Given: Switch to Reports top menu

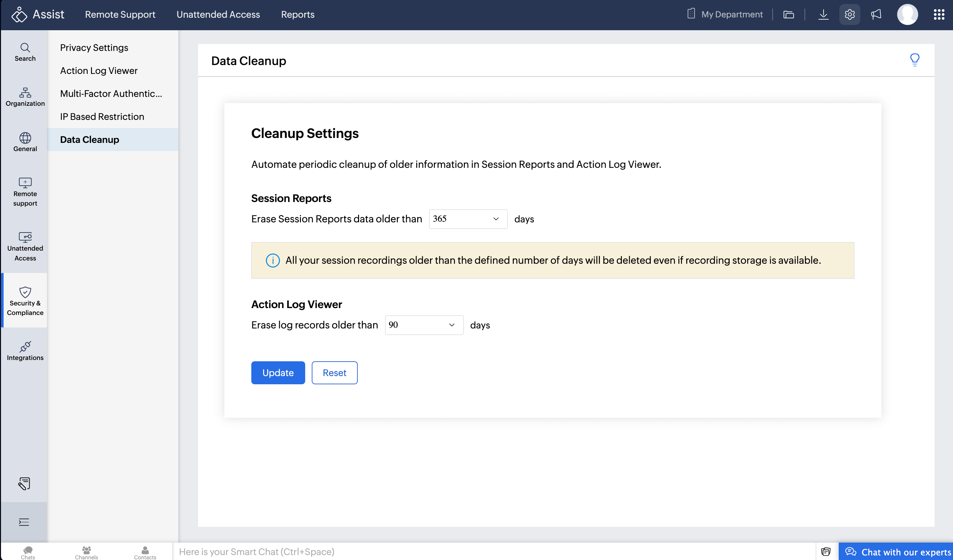Looking at the screenshot, I should (x=297, y=14).
